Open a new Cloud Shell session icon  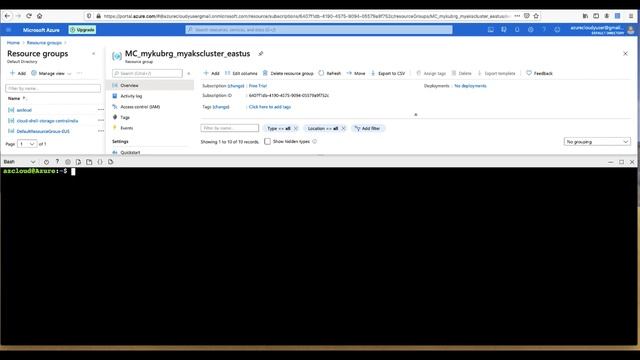pyautogui.click(x=89, y=162)
